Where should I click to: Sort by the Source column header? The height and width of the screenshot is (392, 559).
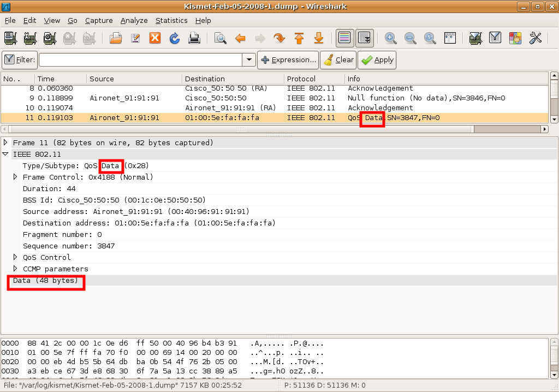134,79
